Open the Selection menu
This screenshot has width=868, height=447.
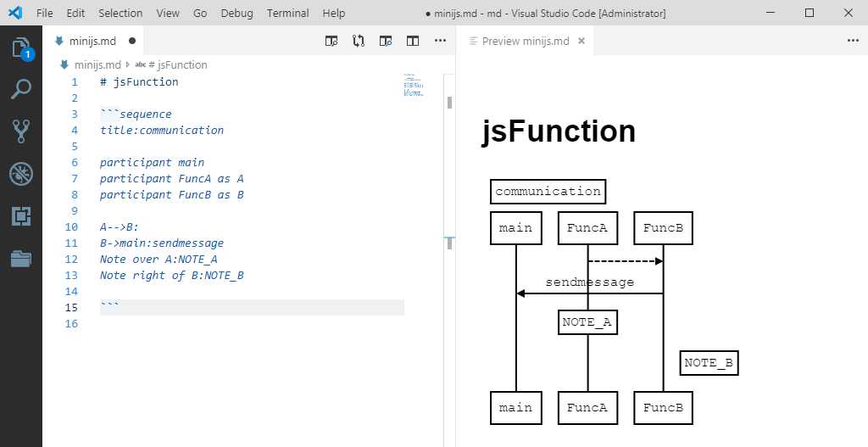coord(120,13)
